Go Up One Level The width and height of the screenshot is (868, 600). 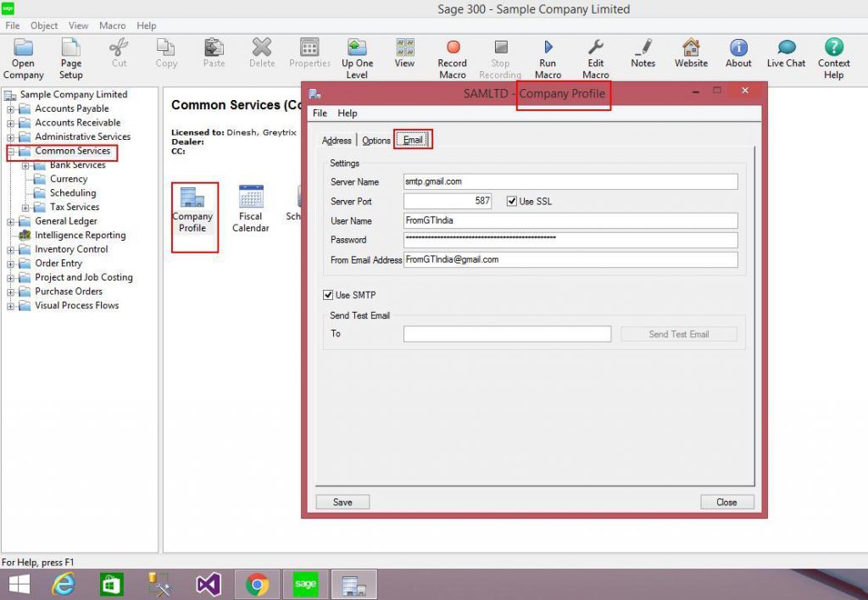[357, 58]
